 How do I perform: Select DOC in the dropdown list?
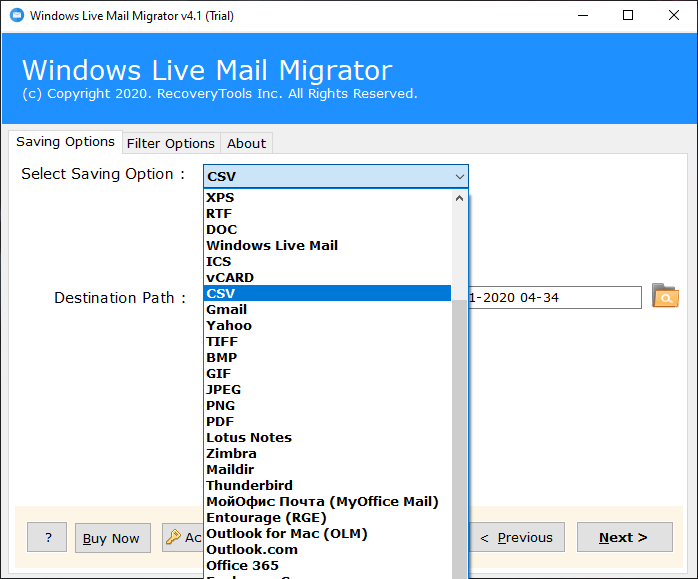(327, 230)
